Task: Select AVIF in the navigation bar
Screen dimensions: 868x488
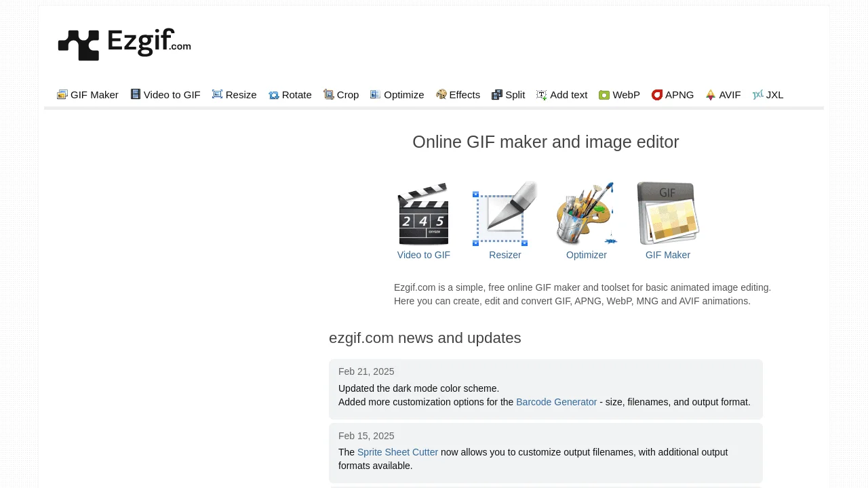Action: tap(730, 95)
